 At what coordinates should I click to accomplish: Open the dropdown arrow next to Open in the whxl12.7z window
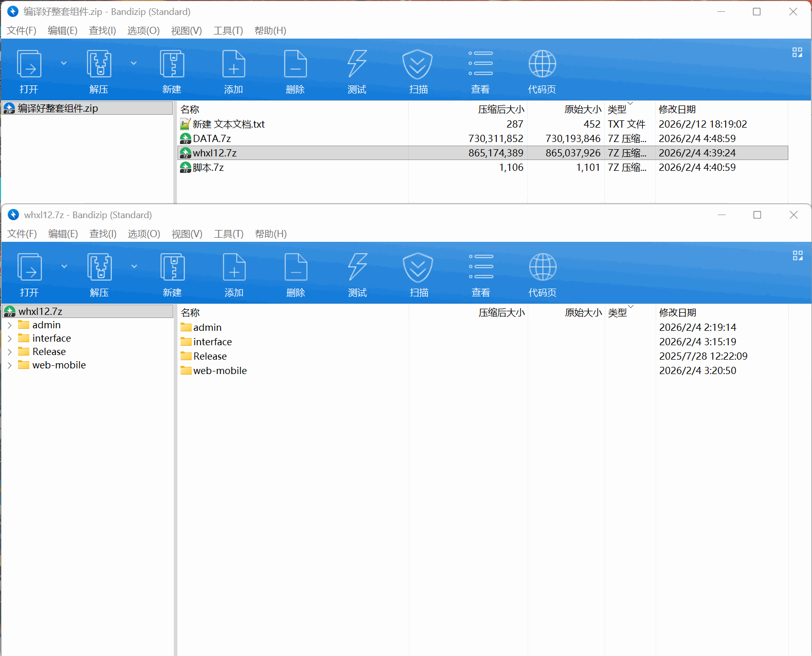coord(64,267)
